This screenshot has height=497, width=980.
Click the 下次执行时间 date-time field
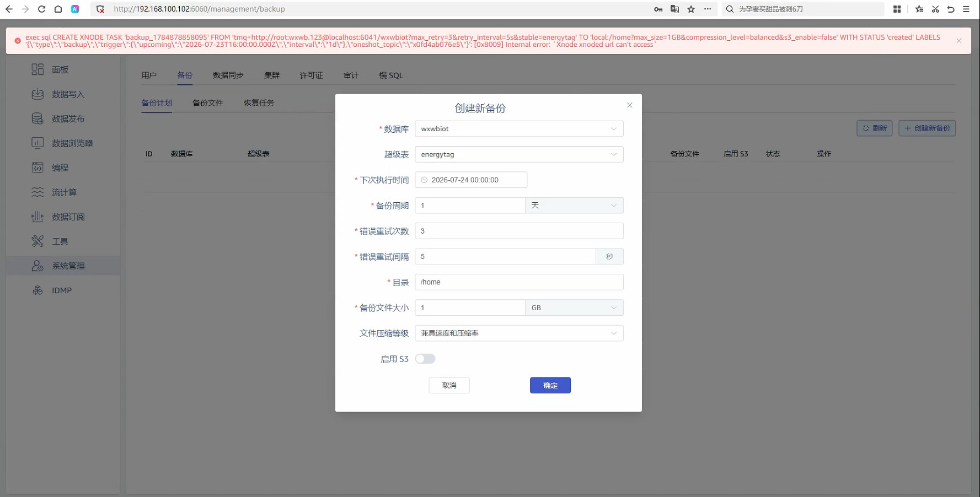471,180
